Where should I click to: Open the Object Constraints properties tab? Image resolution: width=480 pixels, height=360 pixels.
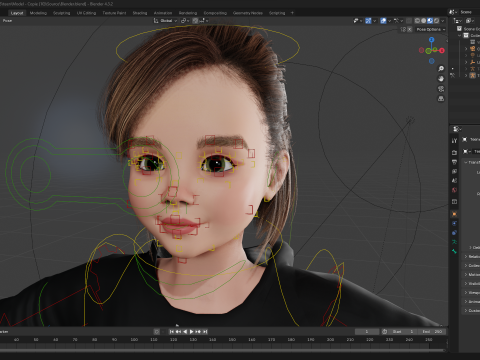pos(454,233)
